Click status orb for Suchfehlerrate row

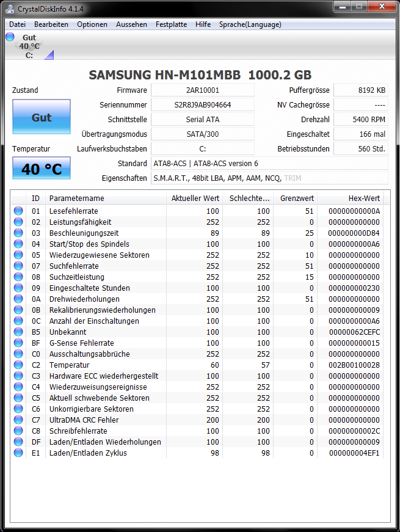[x=18, y=266]
